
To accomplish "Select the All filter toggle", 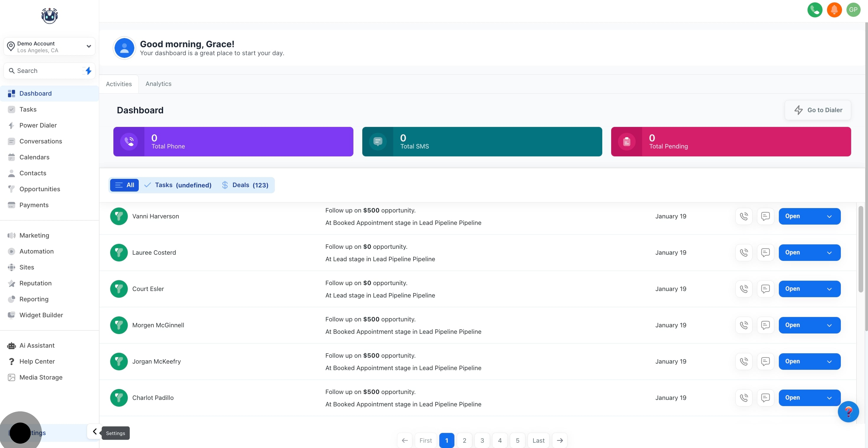I will click(x=124, y=185).
